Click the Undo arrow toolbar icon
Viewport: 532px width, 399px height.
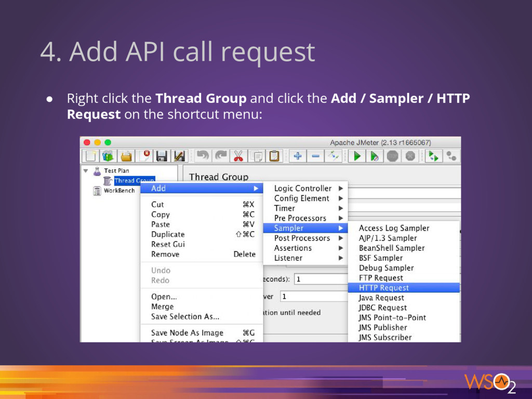[x=203, y=156]
